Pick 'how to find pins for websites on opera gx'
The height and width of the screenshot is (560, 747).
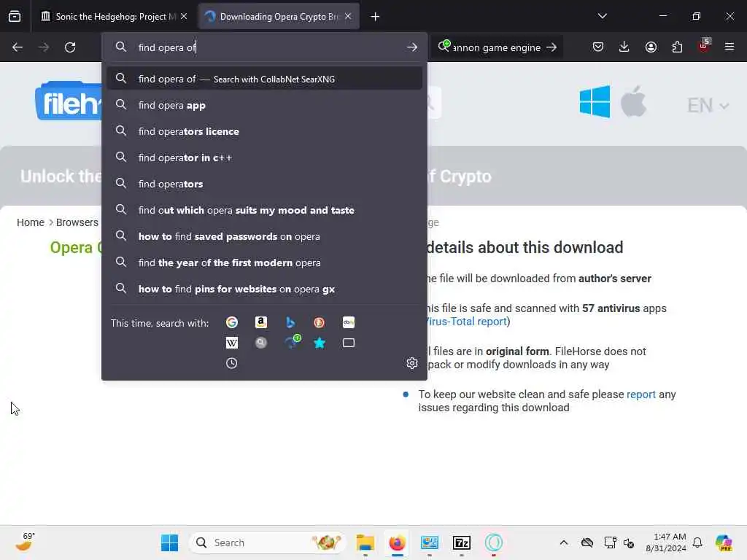[x=264, y=289]
